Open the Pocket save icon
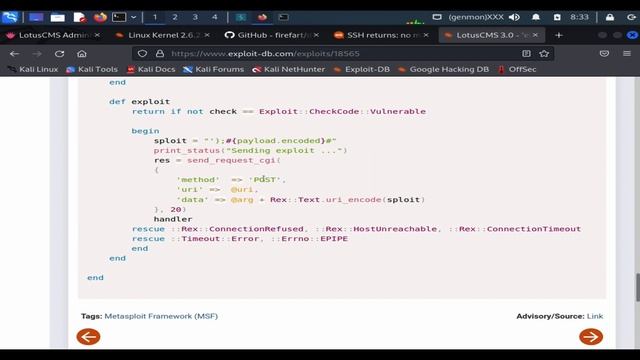 click(604, 53)
